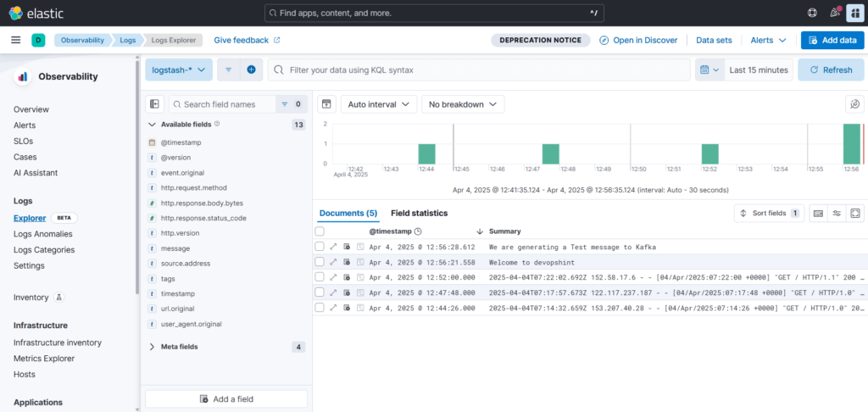Focus the Search field names box
This screenshot has width=868, height=412.
[x=222, y=104]
